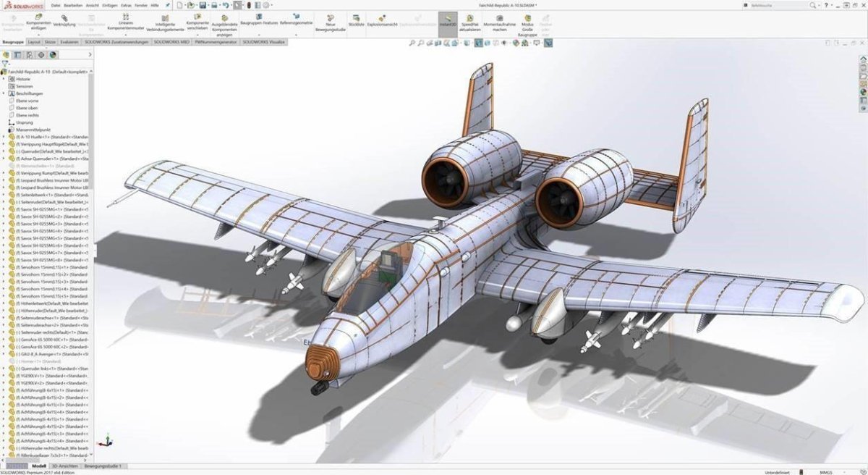Open the ConfigurationManager panel tab
The image size is (868, 475).
click(30, 54)
